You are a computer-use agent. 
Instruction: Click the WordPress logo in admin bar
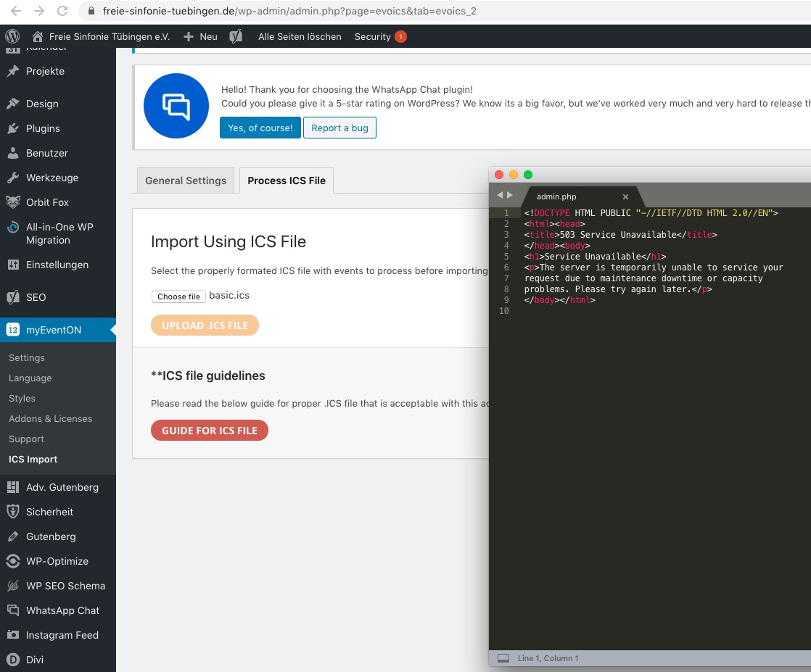click(x=12, y=36)
